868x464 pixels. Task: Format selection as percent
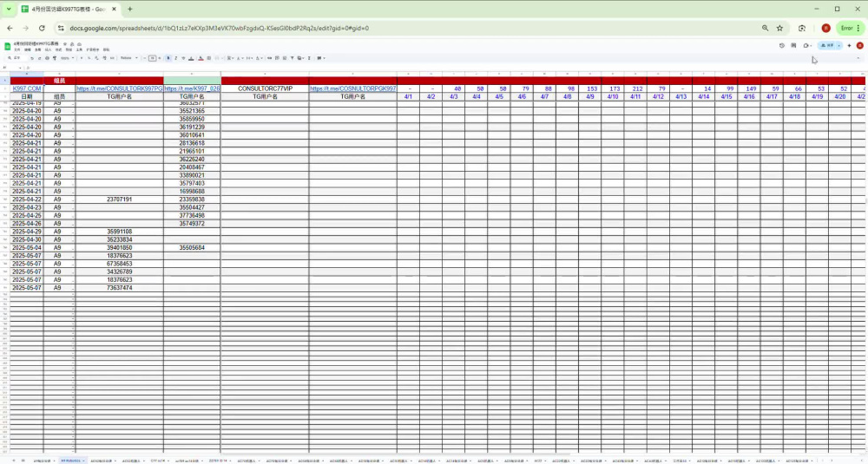click(x=89, y=58)
